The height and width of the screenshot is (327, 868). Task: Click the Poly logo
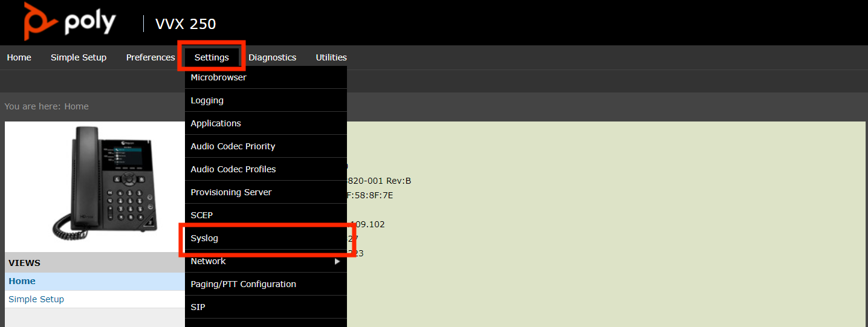point(70,22)
